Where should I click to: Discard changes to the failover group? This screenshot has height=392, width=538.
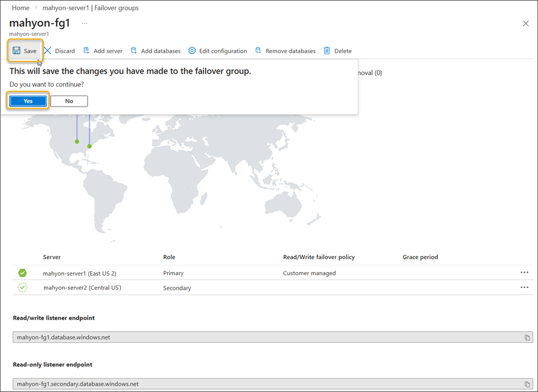(59, 51)
